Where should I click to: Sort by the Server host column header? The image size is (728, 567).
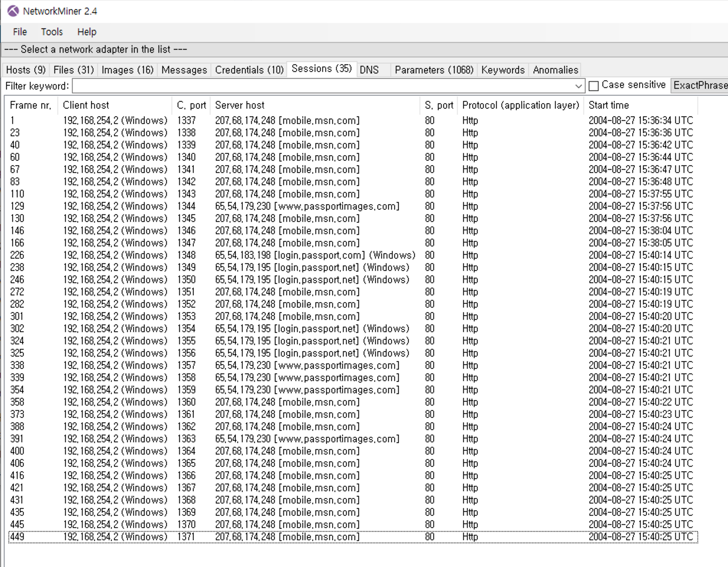[315, 105]
